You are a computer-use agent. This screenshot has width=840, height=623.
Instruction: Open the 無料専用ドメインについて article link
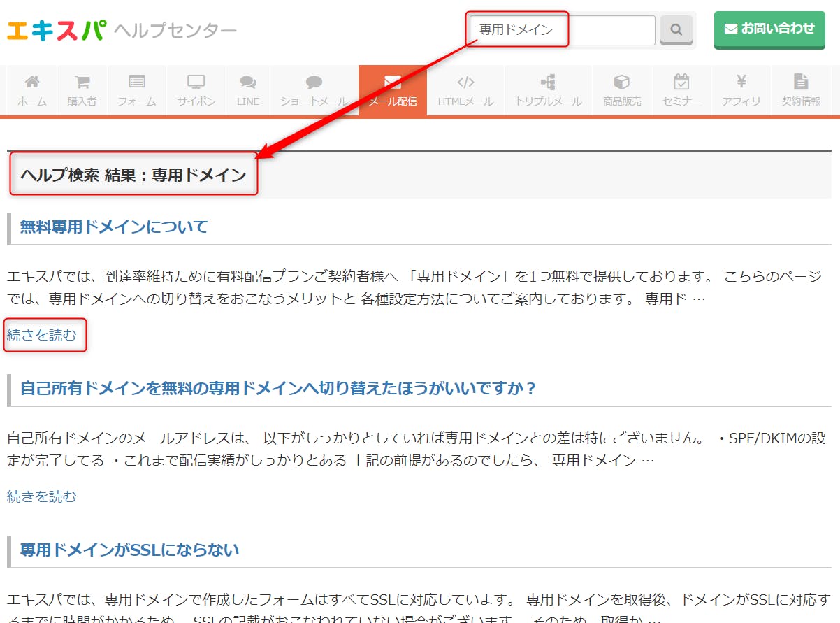point(114,227)
